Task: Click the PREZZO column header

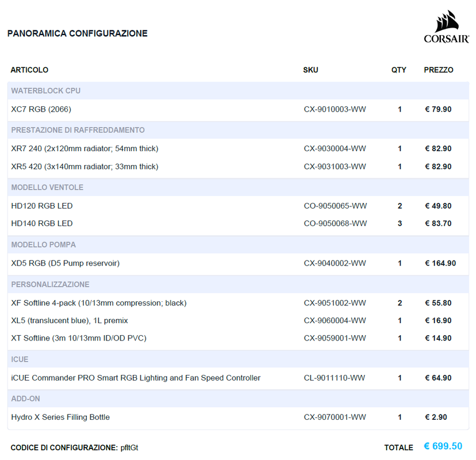Action: (x=439, y=70)
